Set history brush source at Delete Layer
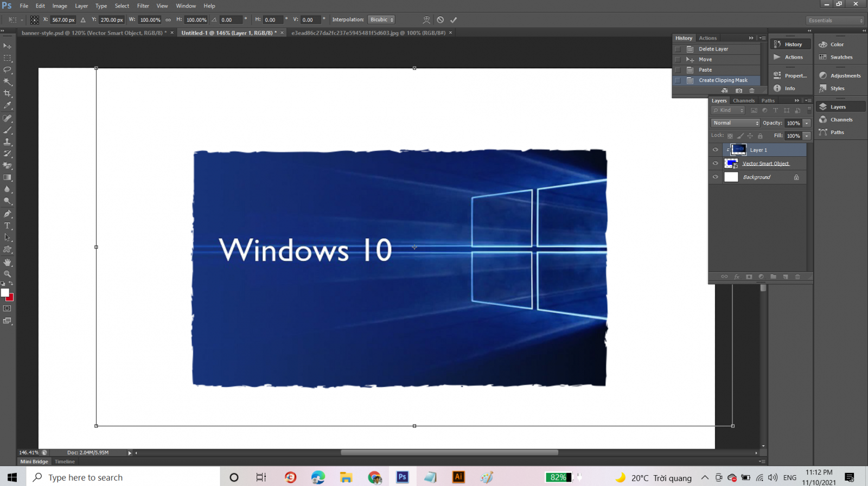Screen dimensions: 868x486 coord(678,49)
